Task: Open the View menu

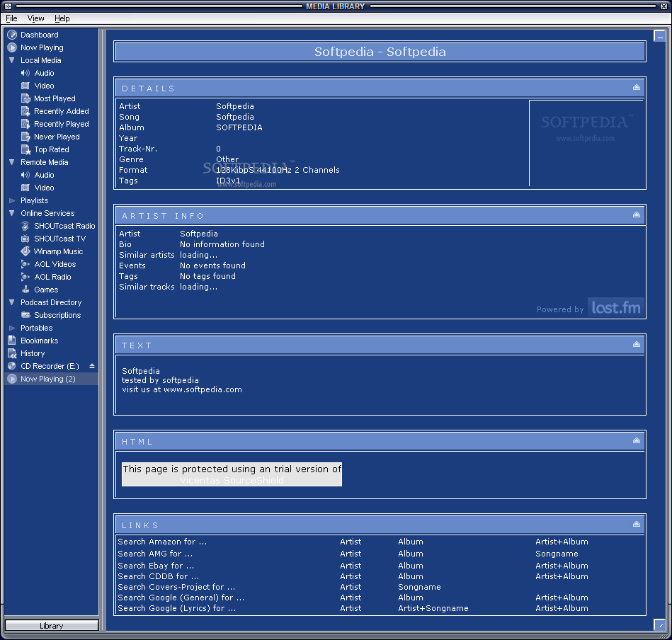Action: point(35,18)
